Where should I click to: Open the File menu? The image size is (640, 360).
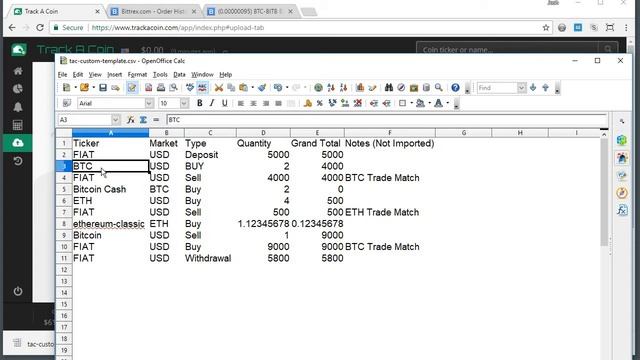(x=62, y=75)
